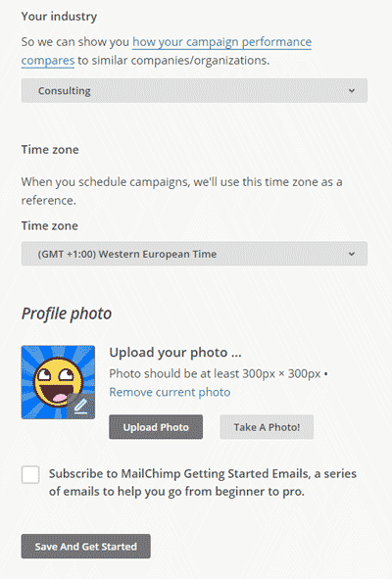Click the pencil edit icon on profile photo
Image resolution: width=392 pixels, height=579 pixels.
click(81, 407)
